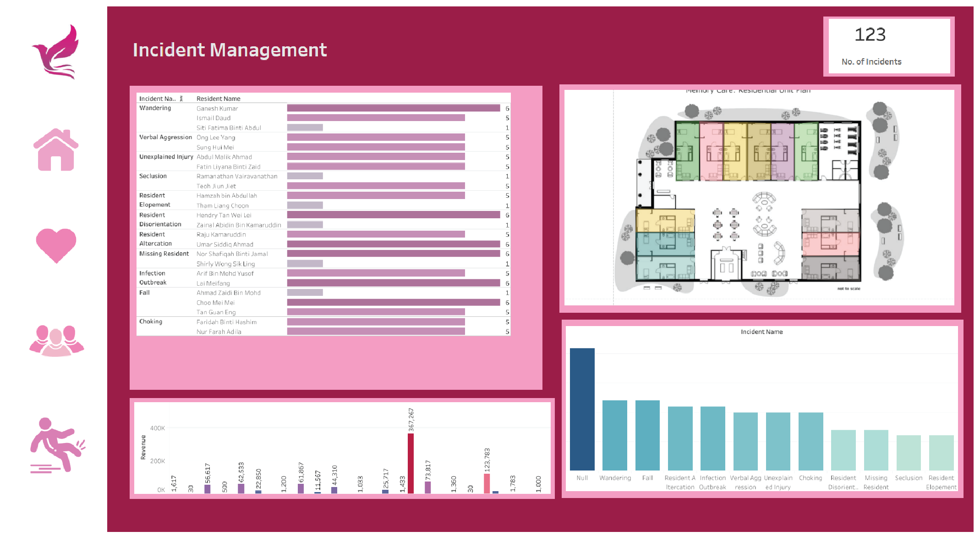
Task: Select the Infection Outbreak bar in chart
Action: tap(712, 438)
